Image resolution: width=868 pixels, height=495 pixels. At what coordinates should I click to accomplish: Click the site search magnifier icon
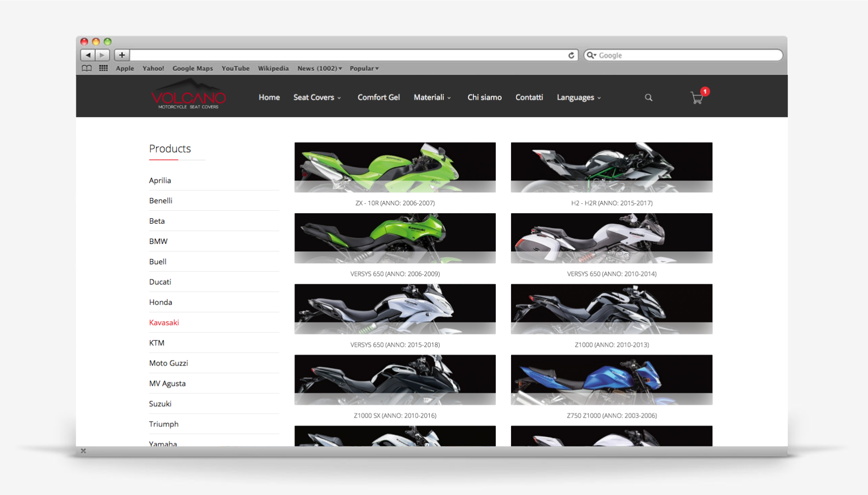[648, 98]
